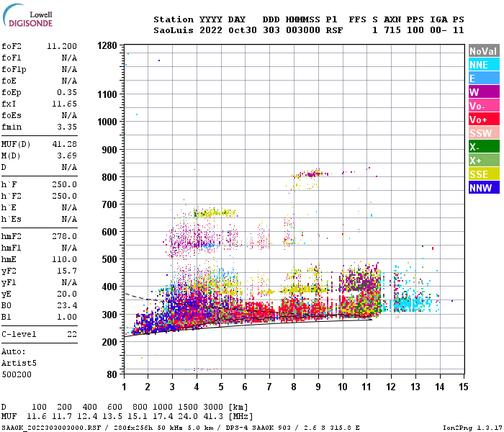This screenshot has height=432, width=504.
Task: Click the C-level value 22
Action: [x=72, y=335]
